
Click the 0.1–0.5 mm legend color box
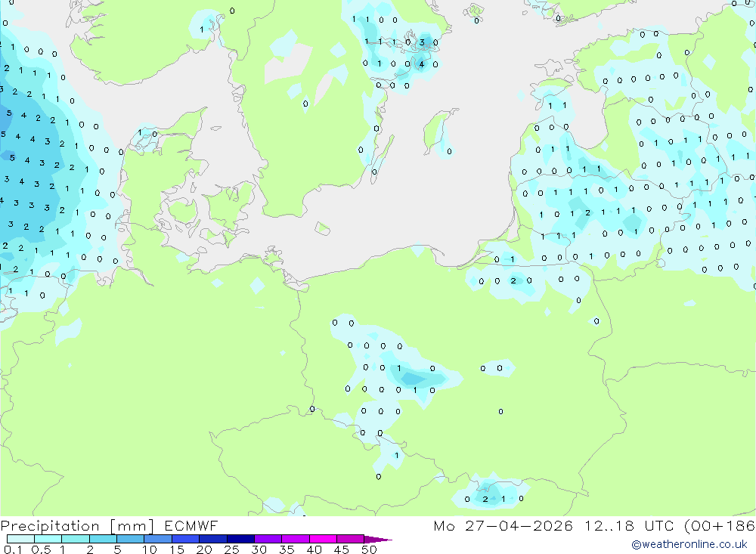(x=20, y=539)
